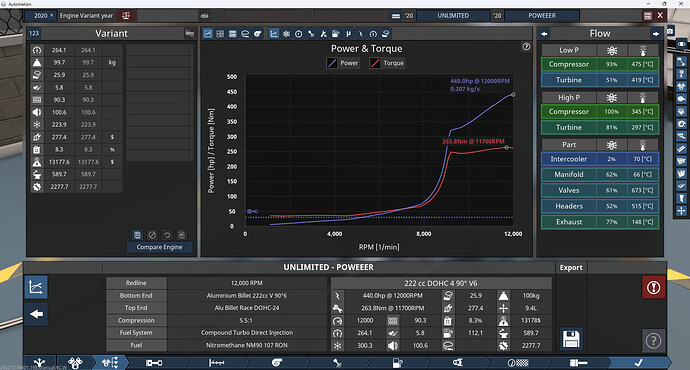Click the table rows icon in graph toolbar
690x370 pixels.
click(232, 33)
